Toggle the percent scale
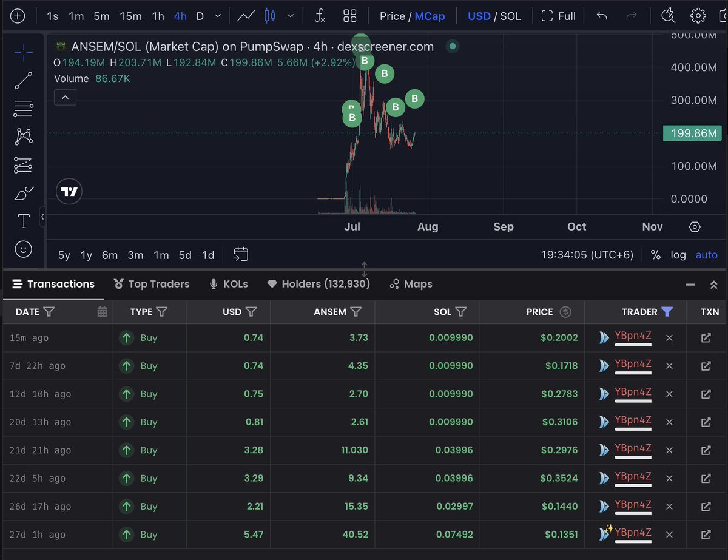 (655, 255)
